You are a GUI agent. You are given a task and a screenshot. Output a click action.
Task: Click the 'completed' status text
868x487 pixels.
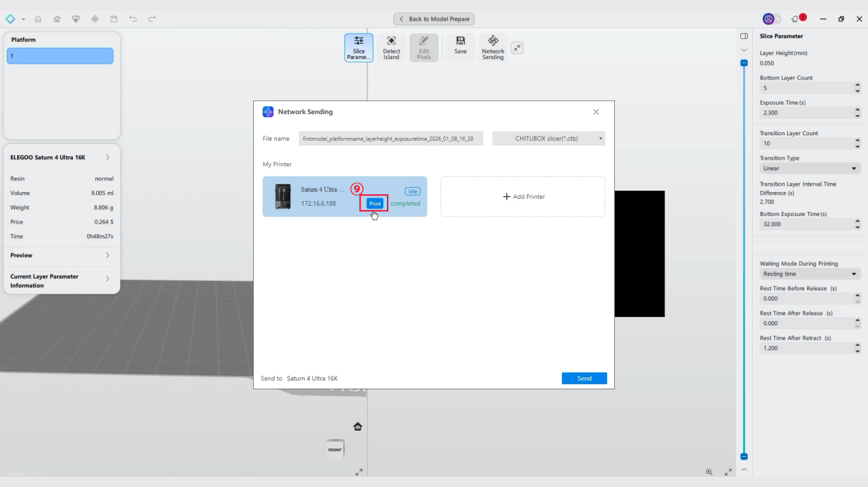pyautogui.click(x=405, y=204)
